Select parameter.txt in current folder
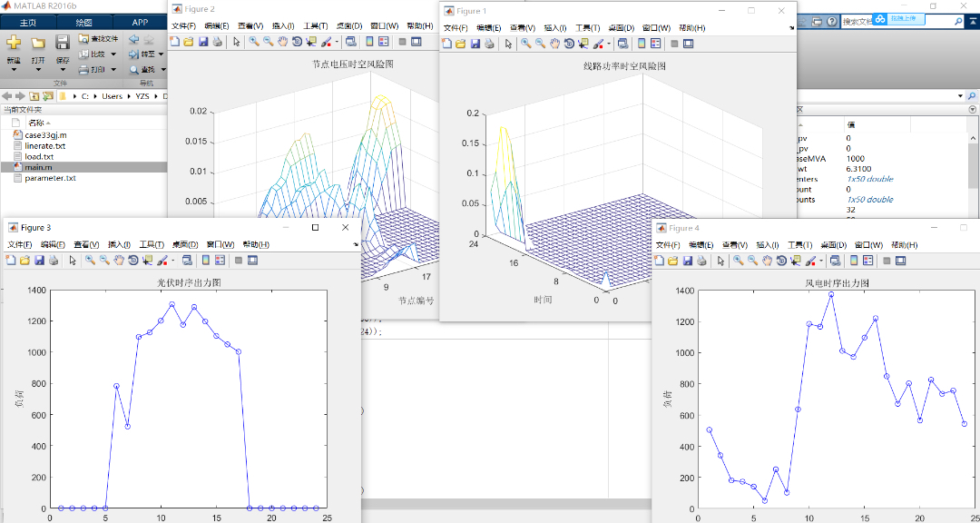Screen dimensions: 980x523 pyautogui.click(x=50, y=178)
